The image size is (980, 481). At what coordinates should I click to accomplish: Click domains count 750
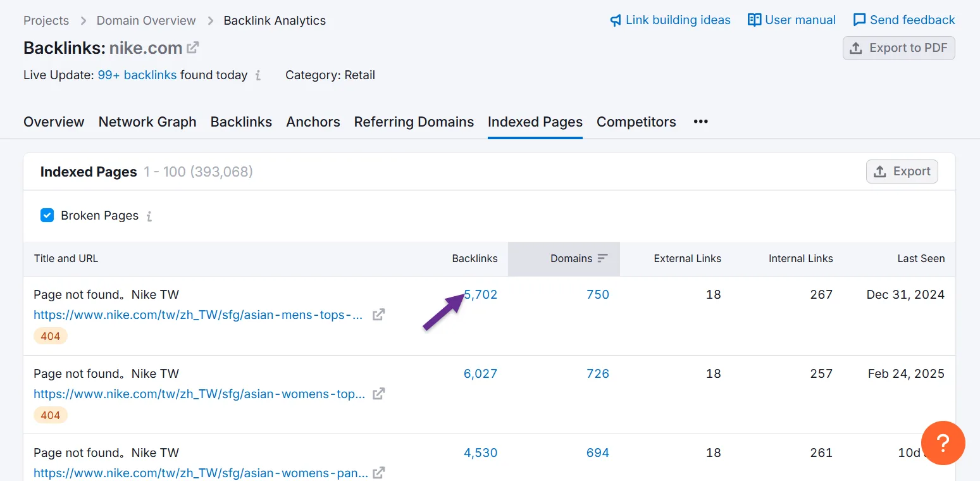coord(598,294)
